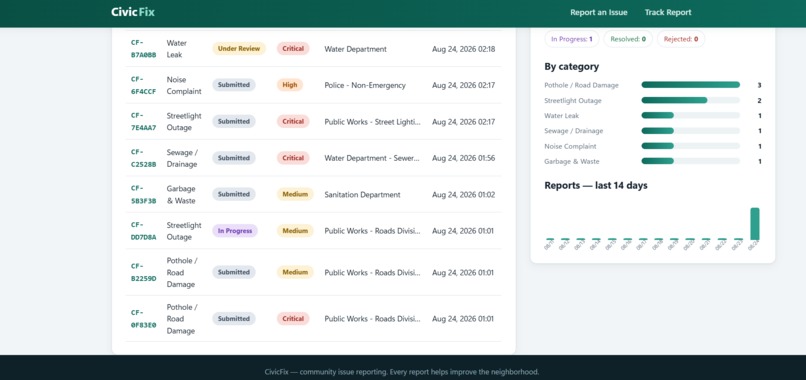Click the Critical badge for report CF-C2528B
The width and height of the screenshot is (806, 380).
293,158
